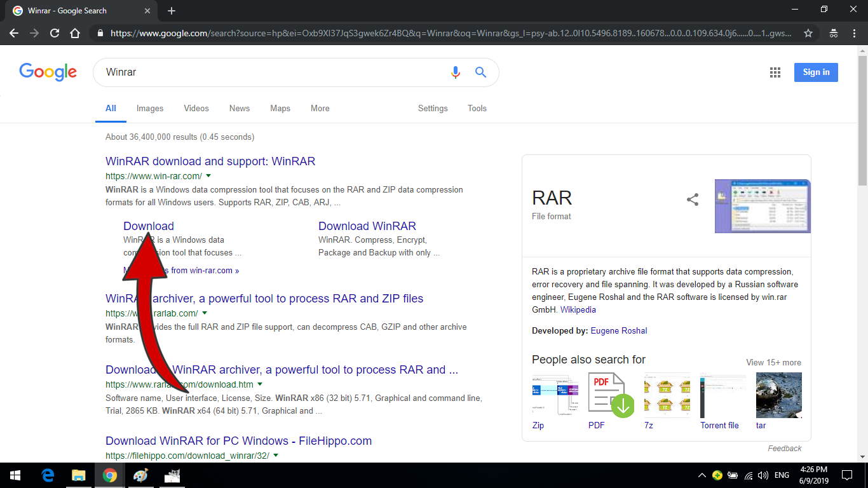Open the Google apps grid
This screenshot has width=868, height=488.
click(775, 72)
